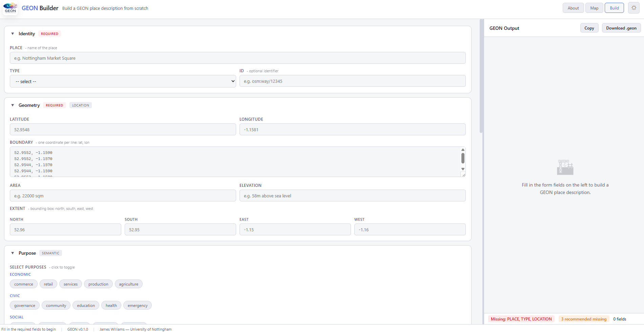Click the SOUTH extent input
This screenshot has width=644, height=332.
click(180, 230)
